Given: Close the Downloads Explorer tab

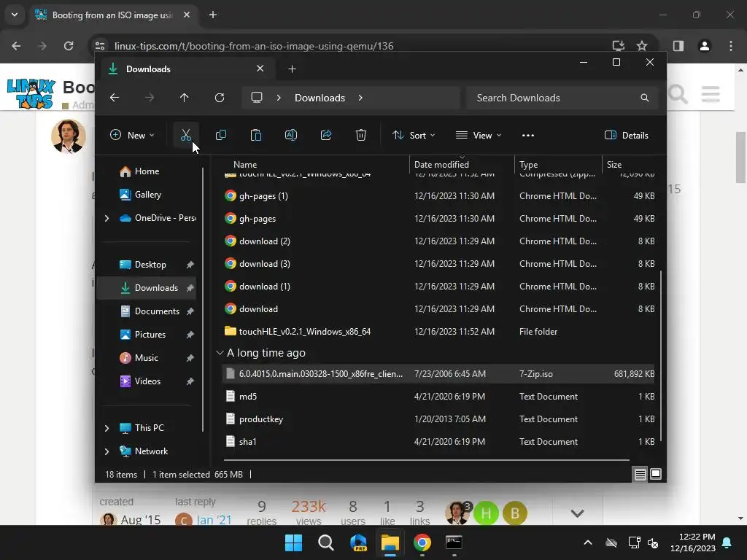Looking at the screenshot, I should click(x=260, y=69).
